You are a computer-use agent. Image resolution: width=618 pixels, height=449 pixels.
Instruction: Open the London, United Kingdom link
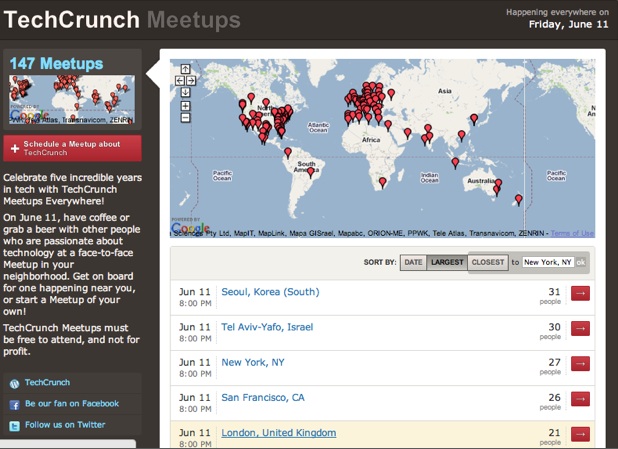(x=279, y=433)
